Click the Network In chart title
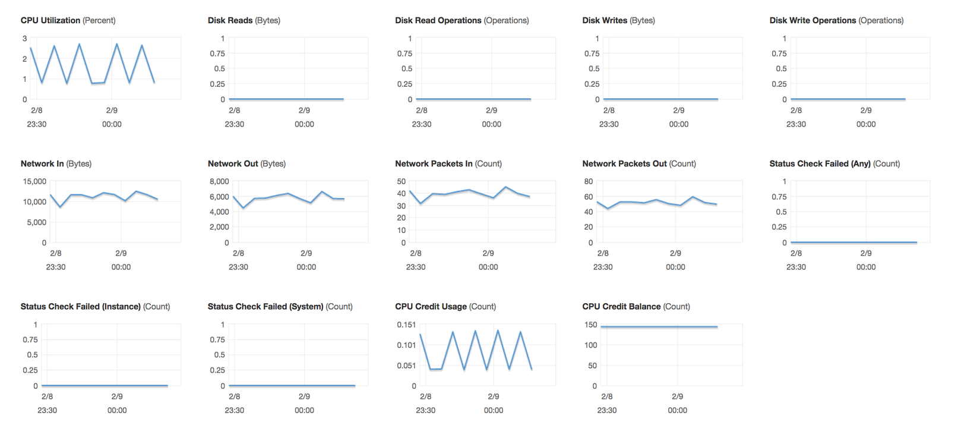Screen dimensions: 980x425 coord(42,163)
